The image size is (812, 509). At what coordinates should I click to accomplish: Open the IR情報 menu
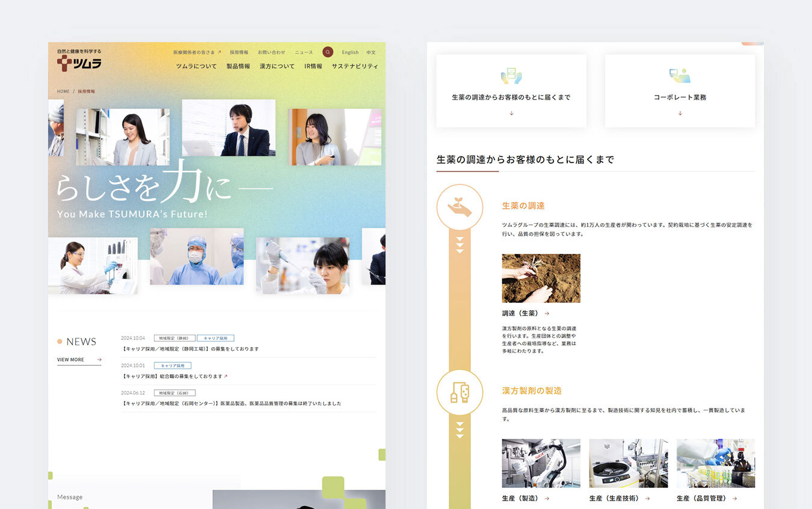click(x=313, y=66)
